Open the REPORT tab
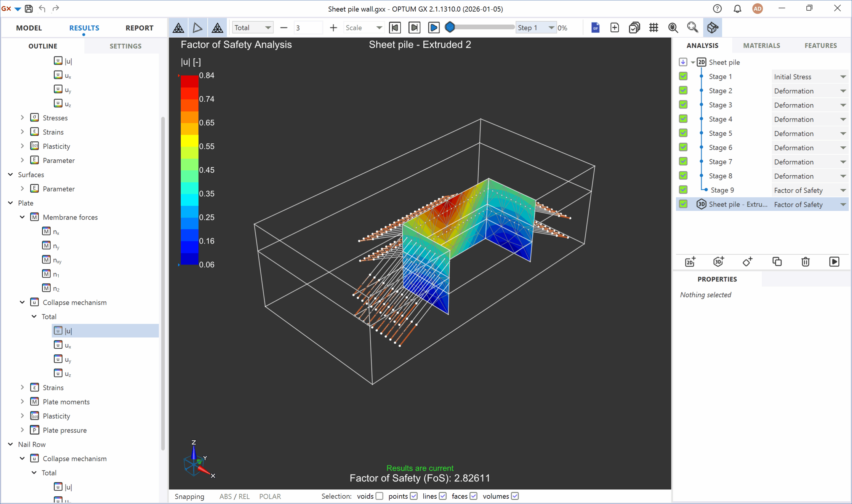The width and height of the screenshot is (852, 504). pyautogui.click(x=139, y=28)
